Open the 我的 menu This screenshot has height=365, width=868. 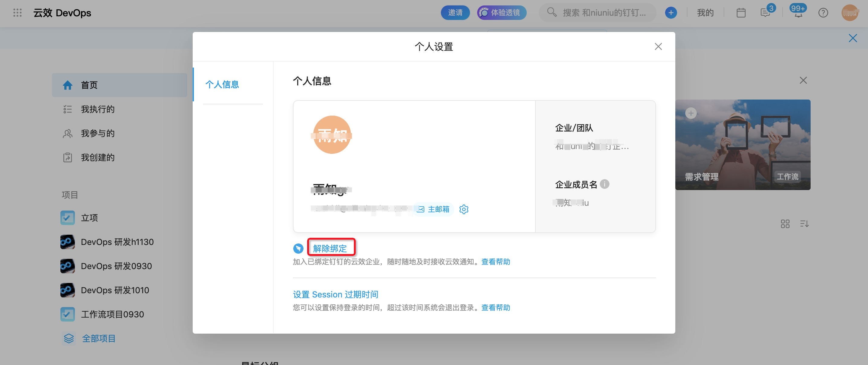coord(705,13)
